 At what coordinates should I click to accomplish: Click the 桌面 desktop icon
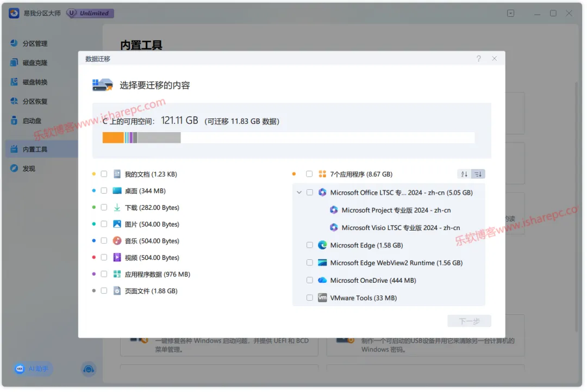coord(117,191)
